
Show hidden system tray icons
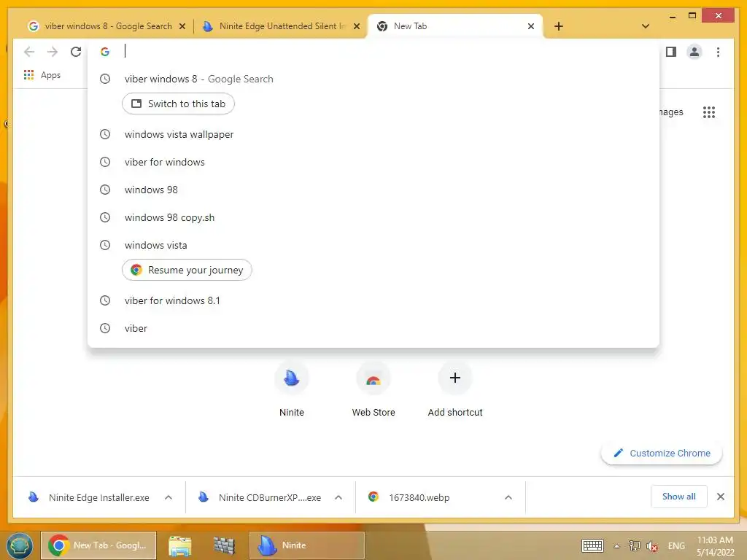click(x=617, y=546)
